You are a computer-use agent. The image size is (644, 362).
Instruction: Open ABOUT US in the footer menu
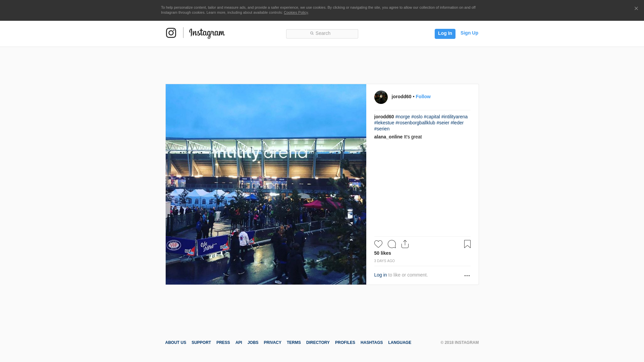pyautogui.click(x=175, y=343)
